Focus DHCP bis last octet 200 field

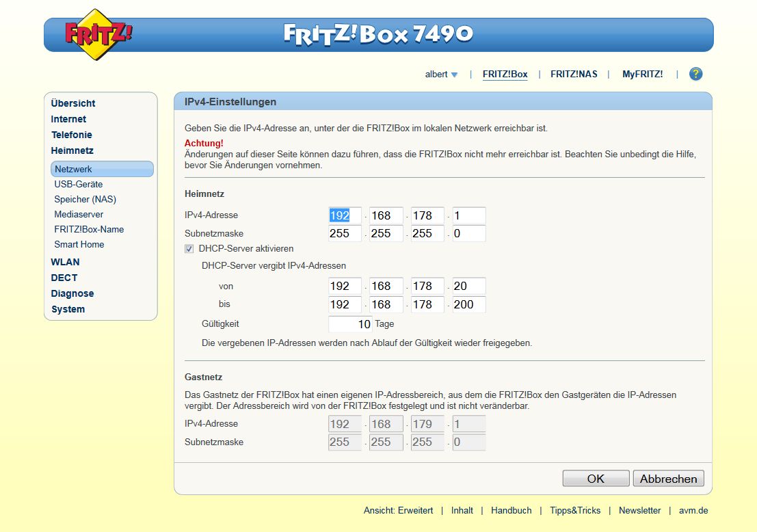point(469,304)
